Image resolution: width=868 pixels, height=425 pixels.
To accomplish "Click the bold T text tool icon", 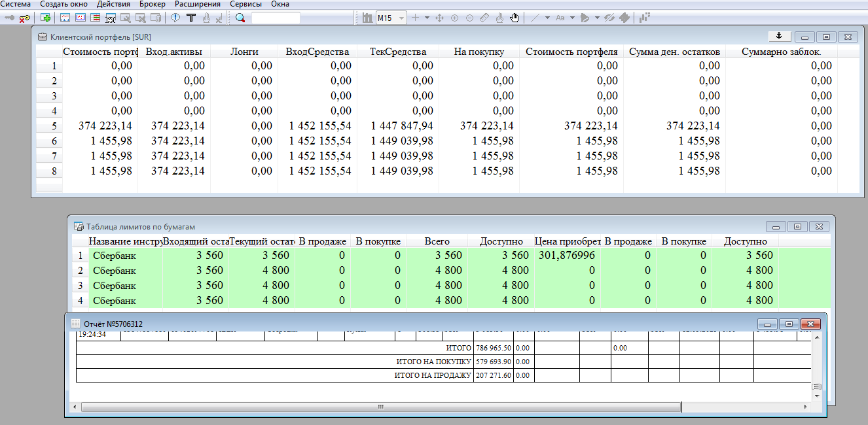I will [191, 18].
